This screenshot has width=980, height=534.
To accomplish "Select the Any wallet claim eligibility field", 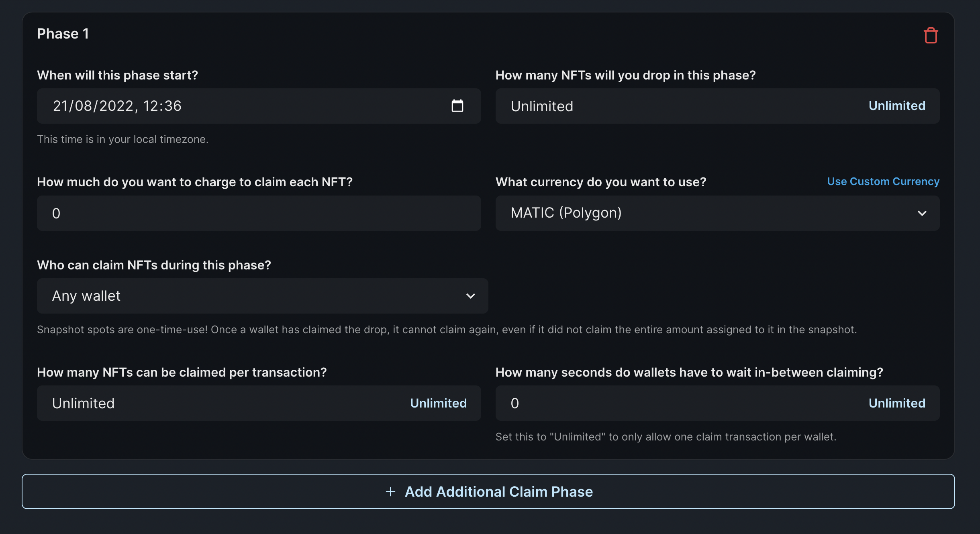I will coord(263,296).
